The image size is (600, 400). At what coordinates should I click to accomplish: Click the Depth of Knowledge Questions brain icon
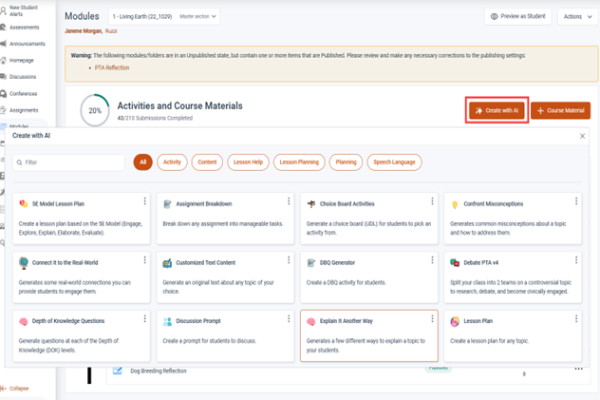coord(23,322)
